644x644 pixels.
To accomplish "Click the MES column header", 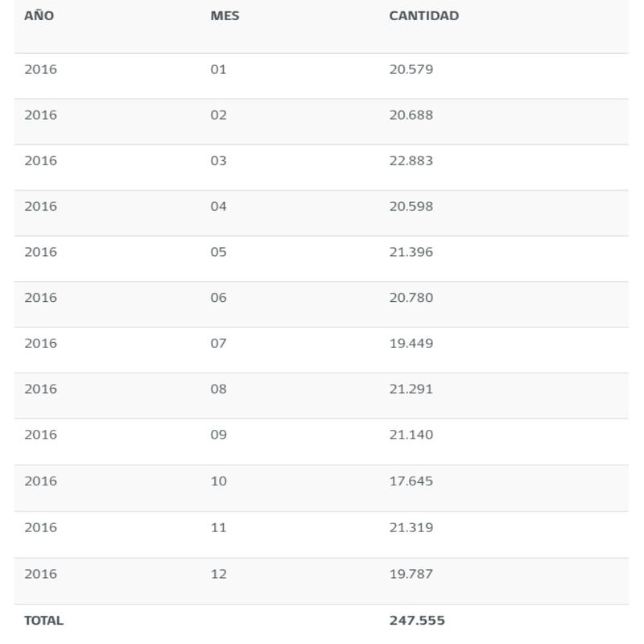I will point(225,15).
